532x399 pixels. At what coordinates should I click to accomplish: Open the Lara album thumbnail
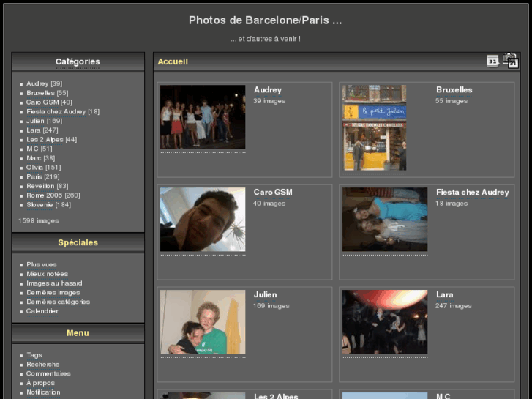coord(384,322)
